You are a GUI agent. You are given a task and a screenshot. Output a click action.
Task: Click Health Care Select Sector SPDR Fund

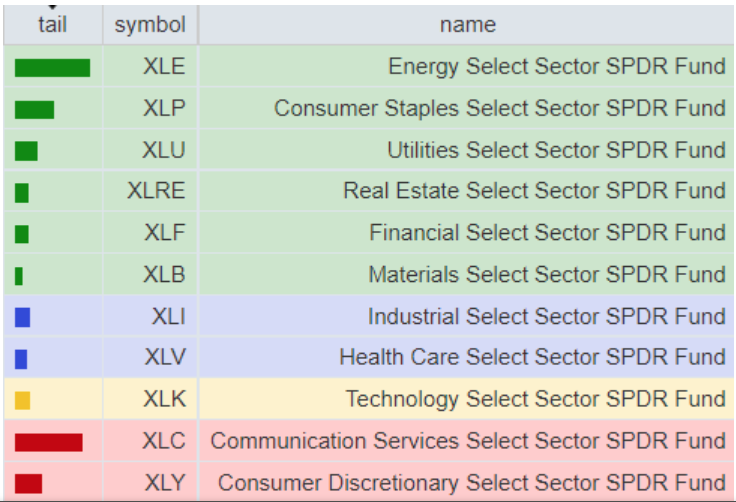pos(532,357)
